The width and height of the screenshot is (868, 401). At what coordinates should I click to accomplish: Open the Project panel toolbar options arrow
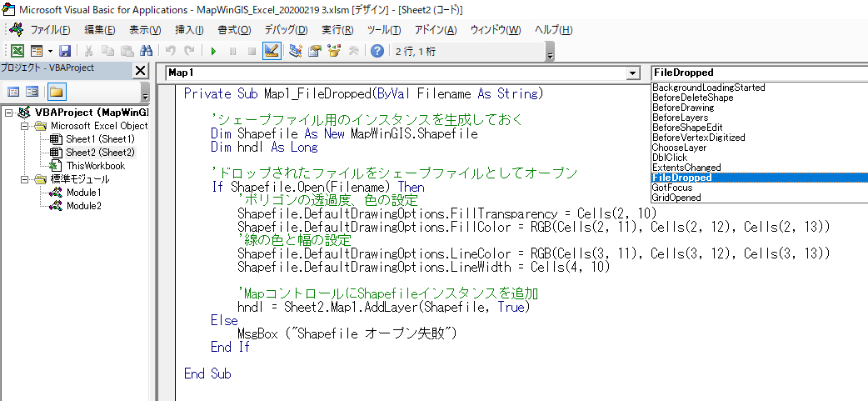[x=145, y=93]
